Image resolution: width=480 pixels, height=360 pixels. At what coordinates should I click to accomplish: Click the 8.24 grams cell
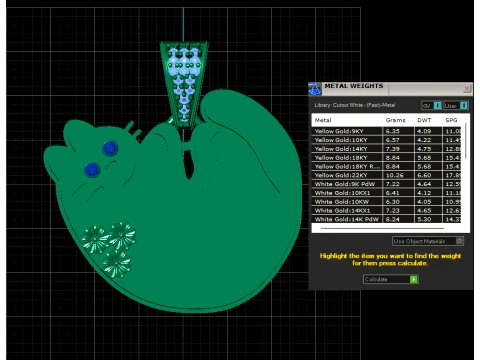[398, 219]
